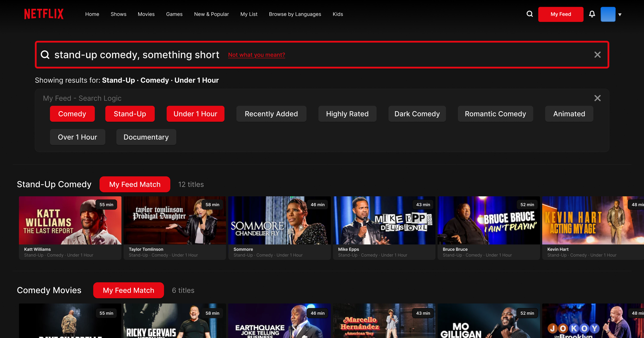
Task: Open the Games menu
Action: tap(174, 14)
